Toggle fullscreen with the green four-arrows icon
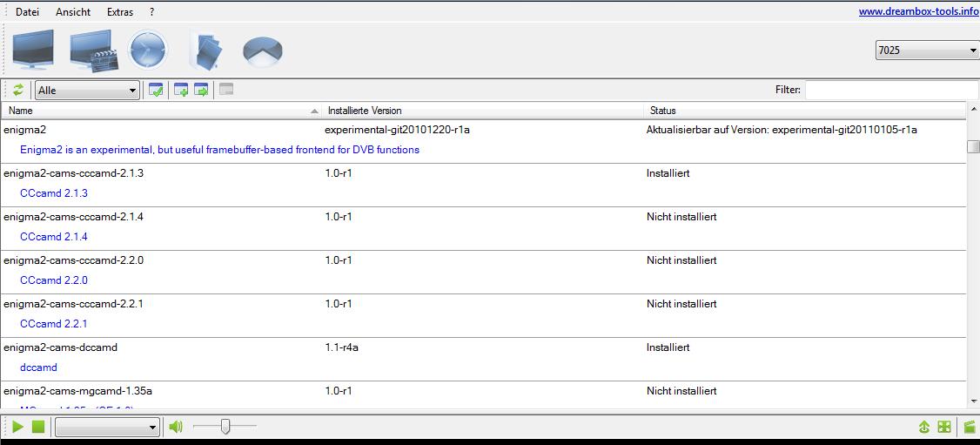Image resolution: width=980 pixels, height=445 pixels. [x=944, y=428]
